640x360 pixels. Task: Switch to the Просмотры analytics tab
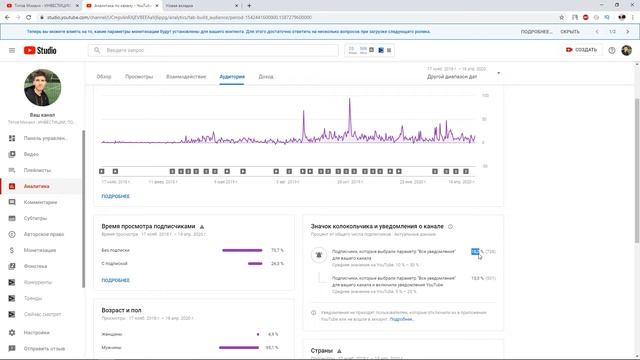139,77
